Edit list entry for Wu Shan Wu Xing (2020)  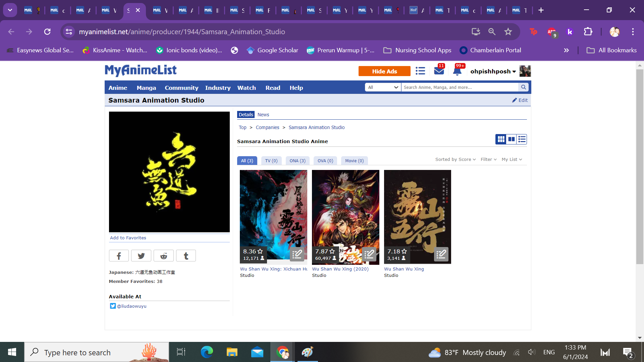coord(369,254)
